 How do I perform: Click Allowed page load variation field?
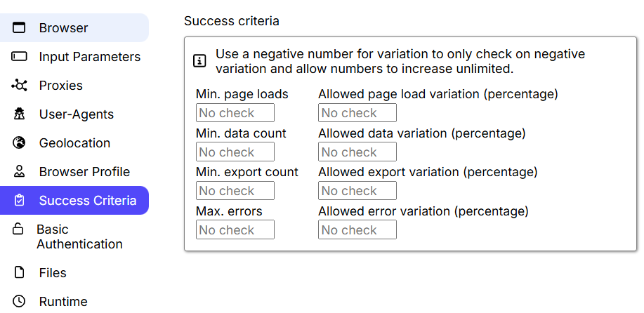357,113
